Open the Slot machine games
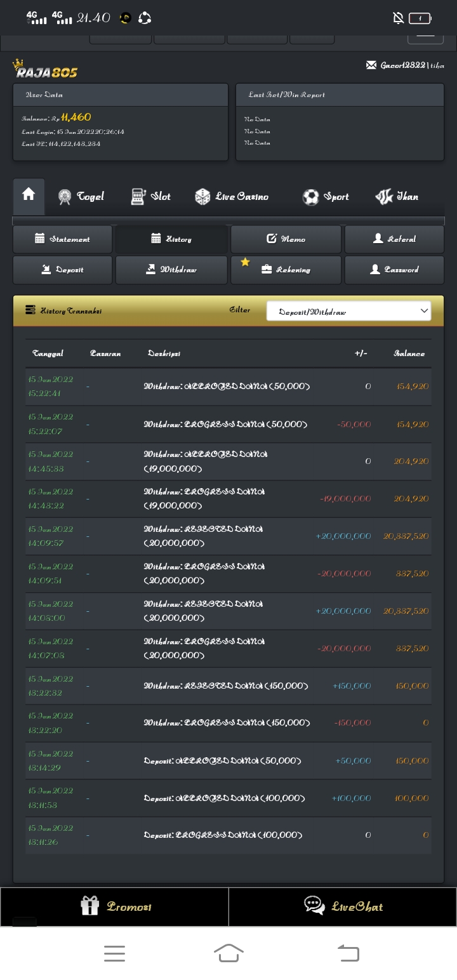 point(150,197)
